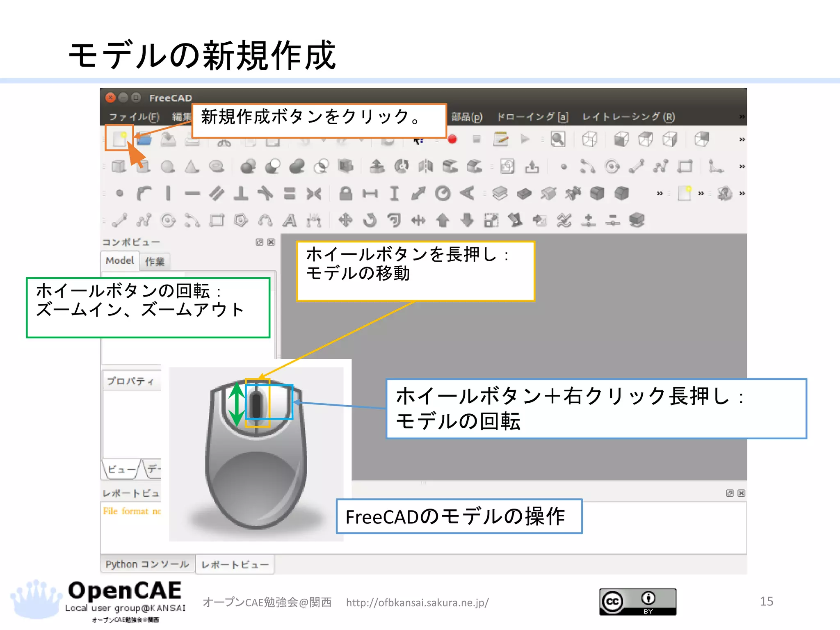Set axonometric view with wireframe cube icon
The image size is (840, 630).
[x=590, y=139]
